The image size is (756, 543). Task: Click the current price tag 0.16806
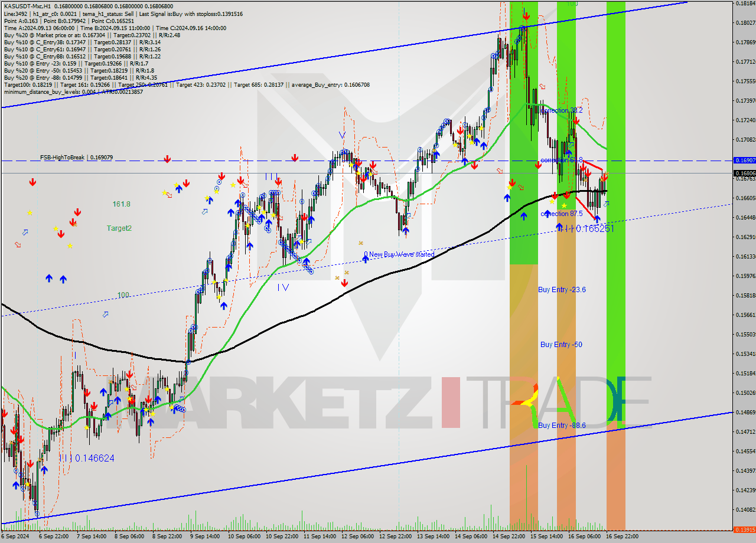(744, 174)
